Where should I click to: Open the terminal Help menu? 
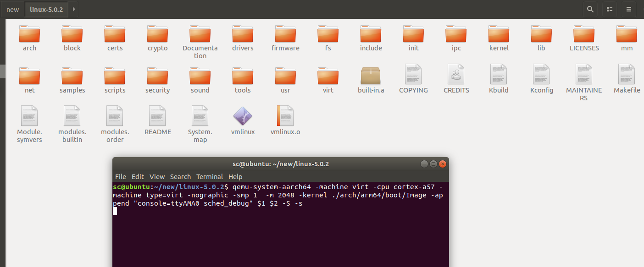[235, 177]
